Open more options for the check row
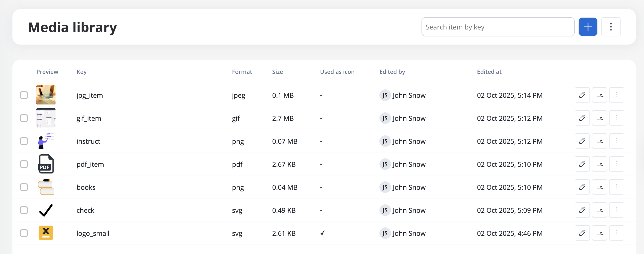 [x=616, y=210]
